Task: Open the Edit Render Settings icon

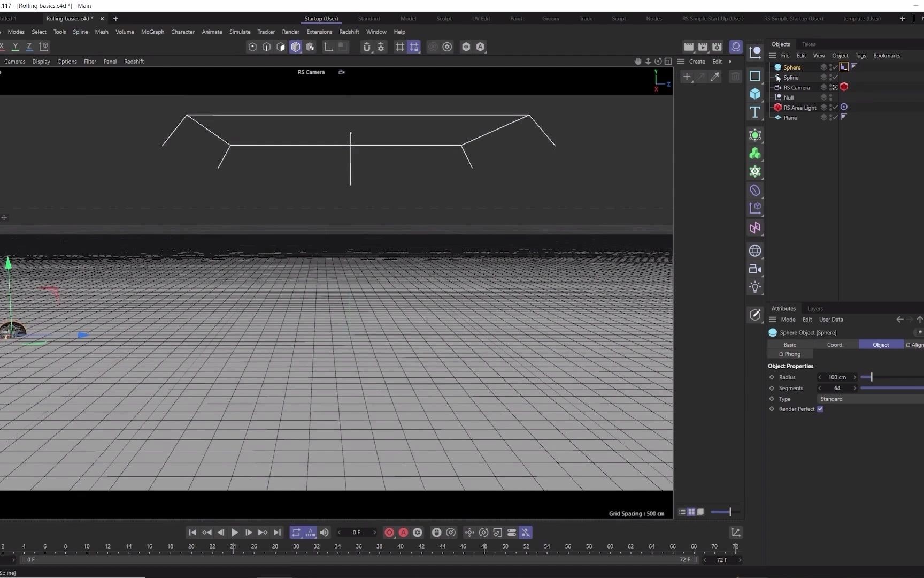Action: [716, 47]
